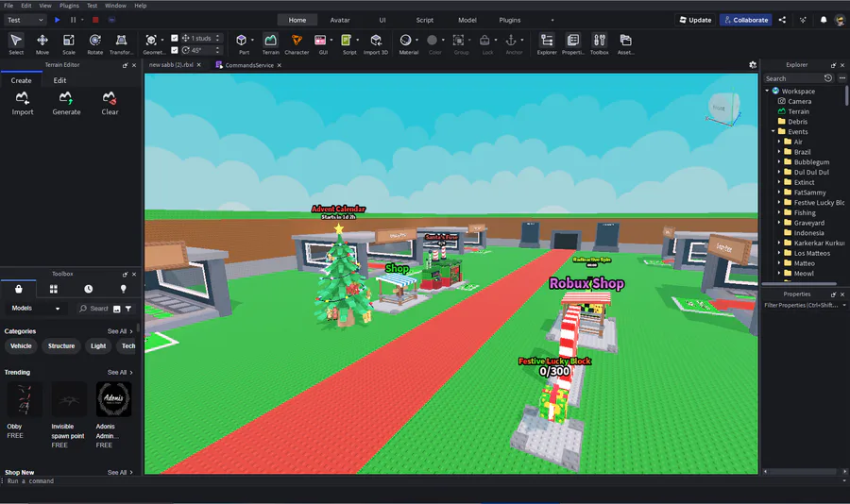Toggle the Explorer panel button
850x504 pixels.
(547, 44)
